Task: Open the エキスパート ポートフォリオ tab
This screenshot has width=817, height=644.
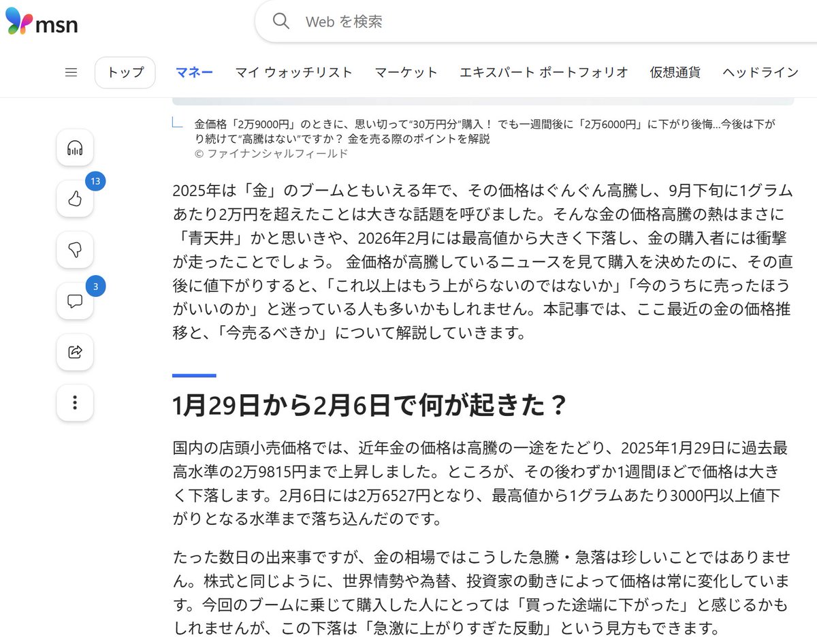Action: pyautogui.click(x=544, y=72)
